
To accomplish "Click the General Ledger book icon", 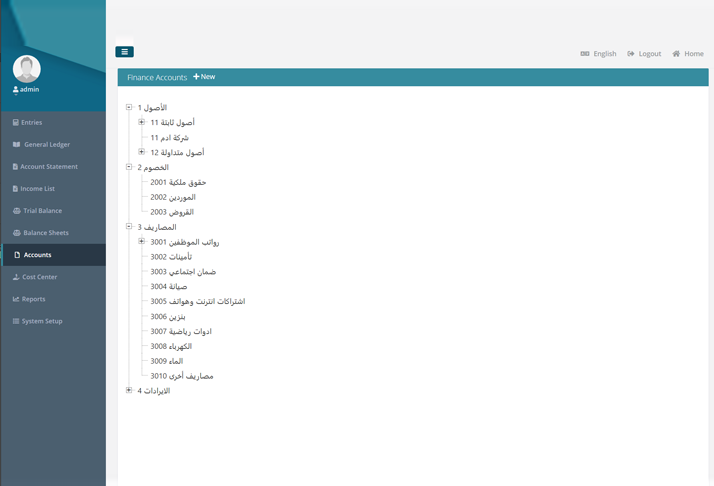I will 16,144.
